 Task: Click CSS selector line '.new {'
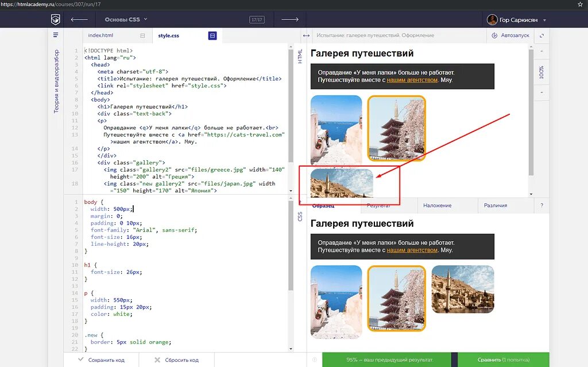coord(94,335)
